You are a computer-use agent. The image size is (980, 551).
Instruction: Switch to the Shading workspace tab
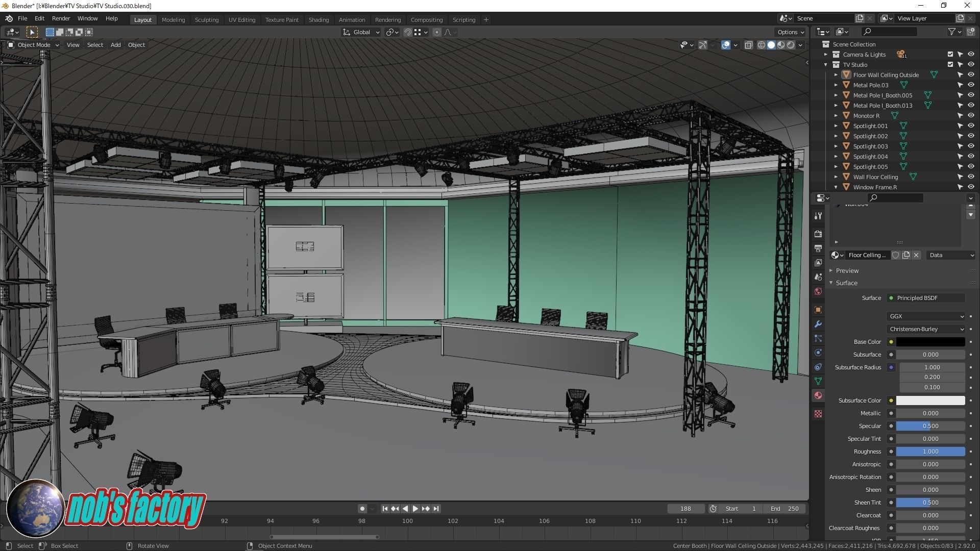pos(318,19)
